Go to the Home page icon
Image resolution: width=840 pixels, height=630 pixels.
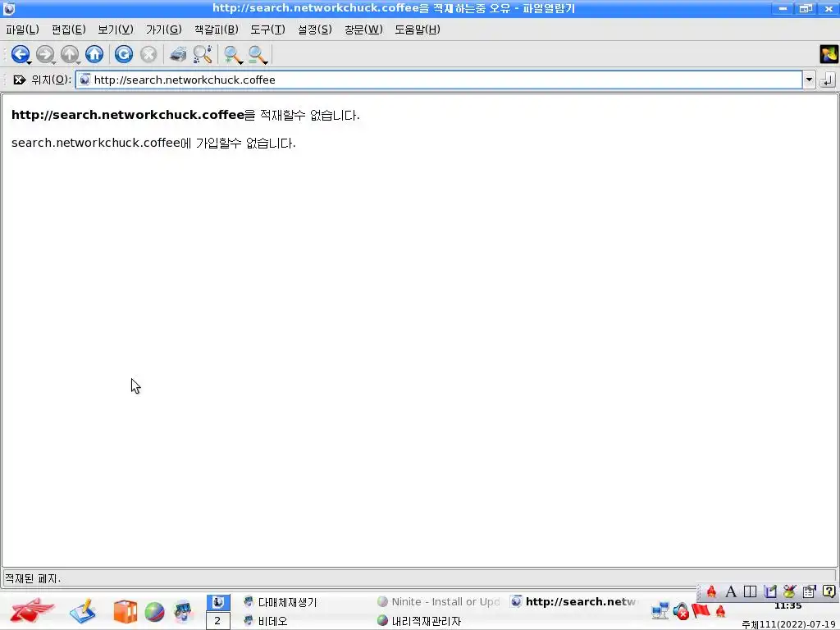94,53
